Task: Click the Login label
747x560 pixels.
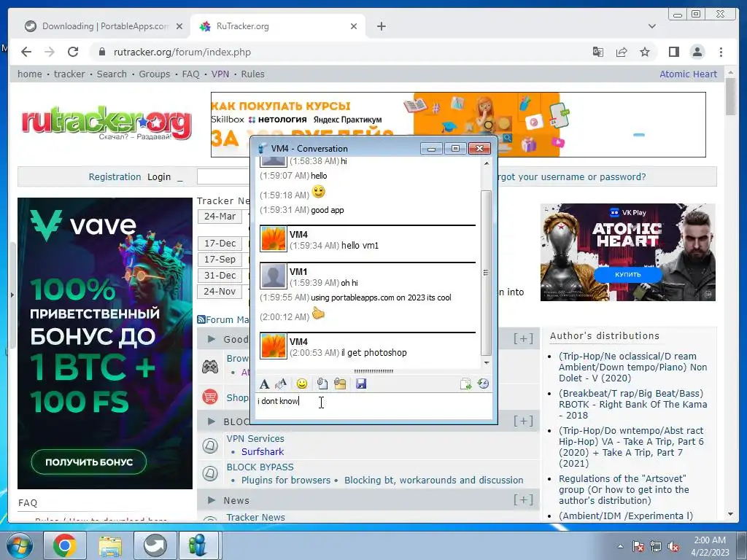Action: click(158, 176)
